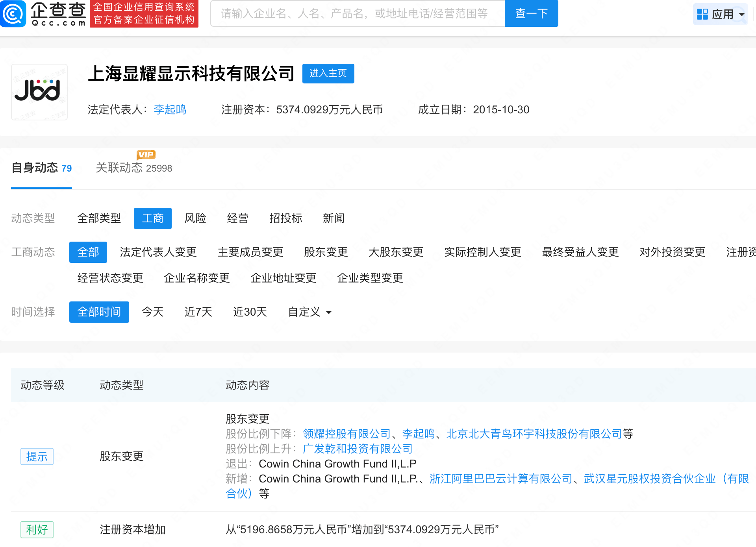Select 新闻 dynamic type filter

pos(334,218)
